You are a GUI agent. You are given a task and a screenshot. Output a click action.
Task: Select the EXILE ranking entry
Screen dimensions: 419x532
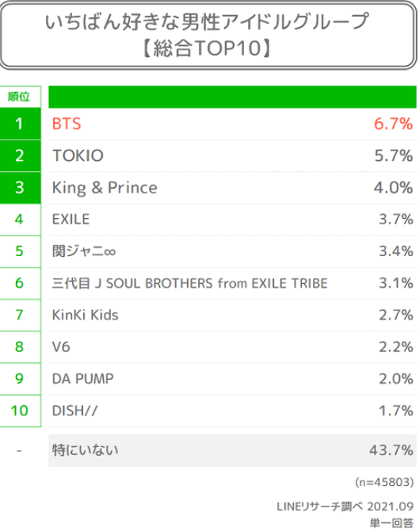coord(70,220)
